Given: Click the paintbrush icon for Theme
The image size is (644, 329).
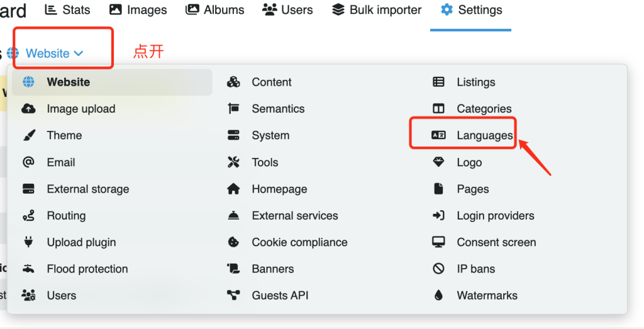Looking at the screenshot, I should tap(28, 135).
